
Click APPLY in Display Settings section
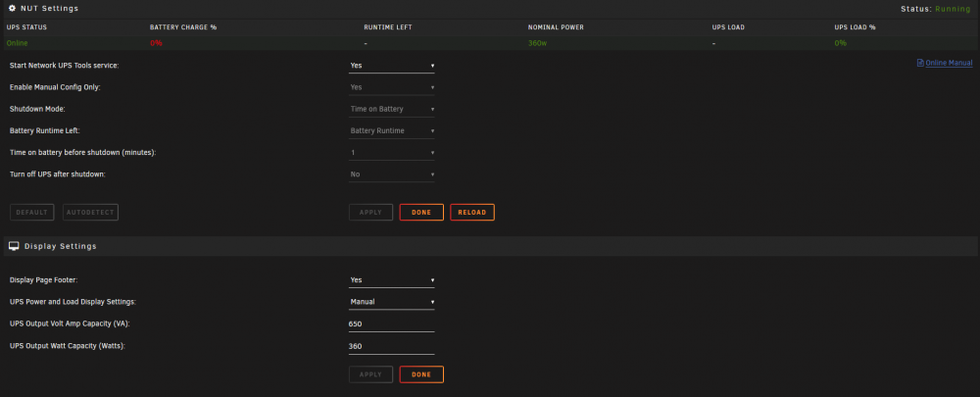[x=370, y=374]
